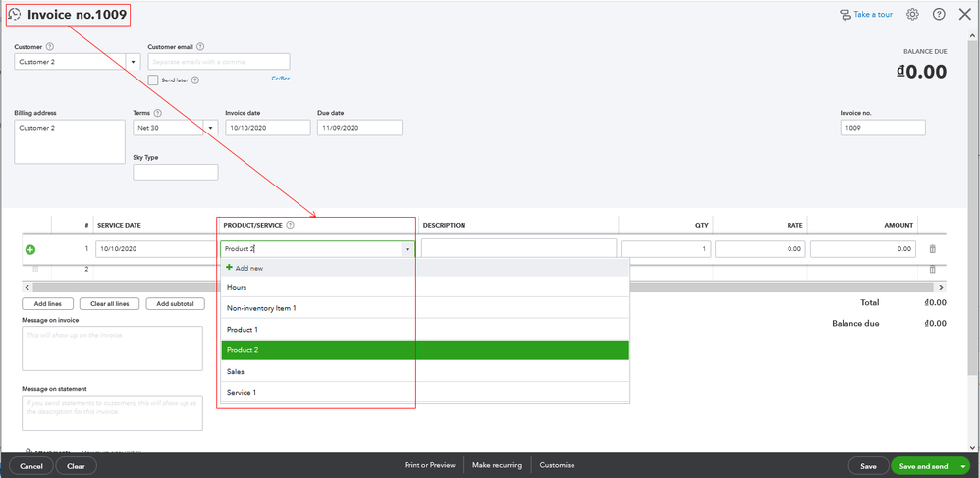The width and height of the screenshot is (980, 478).
Task: Click the Billing address text box
Action: click(70, 142)
